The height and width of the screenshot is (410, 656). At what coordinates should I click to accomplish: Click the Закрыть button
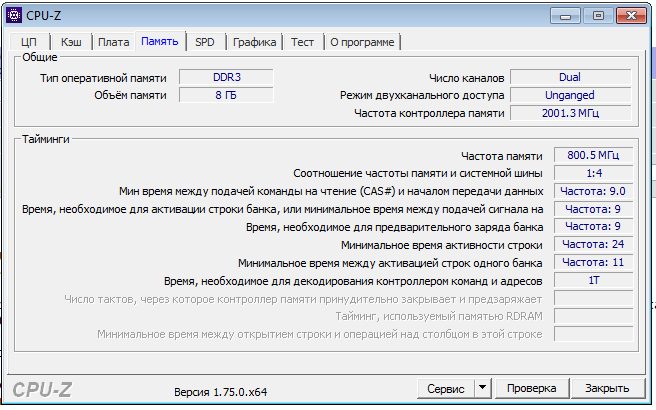pos(607,388)
